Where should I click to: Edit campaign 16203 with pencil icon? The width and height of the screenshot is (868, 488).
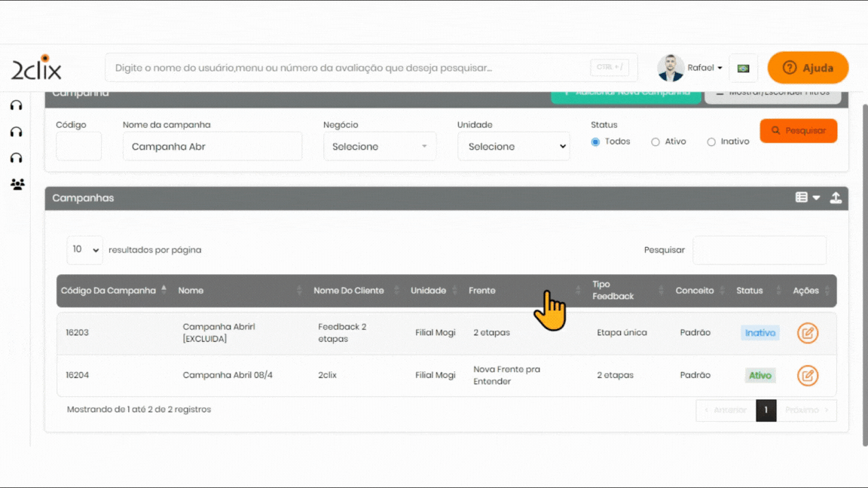tap(807, 333)
